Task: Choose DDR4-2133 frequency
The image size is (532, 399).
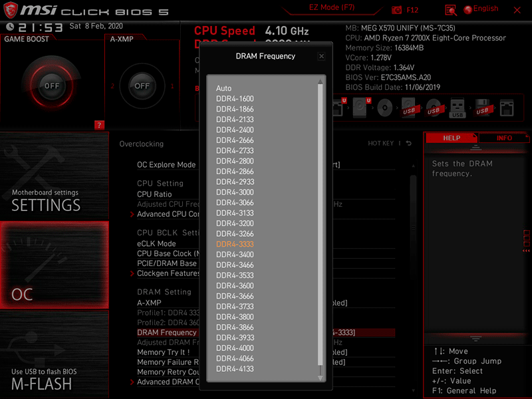Action: click(235, 120)
